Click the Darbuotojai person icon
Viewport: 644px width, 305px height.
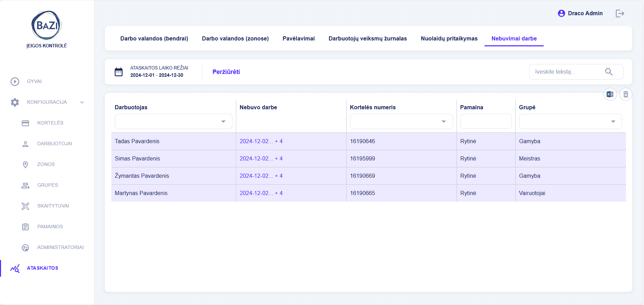tap(25, 144)
